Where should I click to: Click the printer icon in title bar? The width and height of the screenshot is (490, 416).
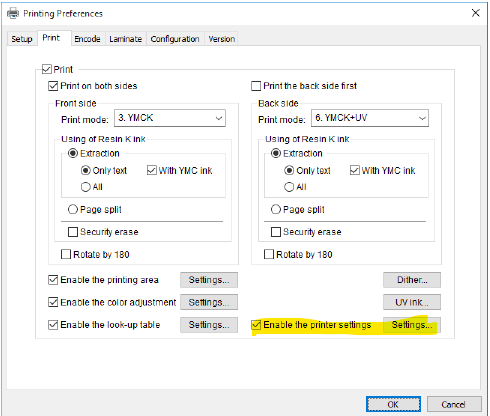13,13
